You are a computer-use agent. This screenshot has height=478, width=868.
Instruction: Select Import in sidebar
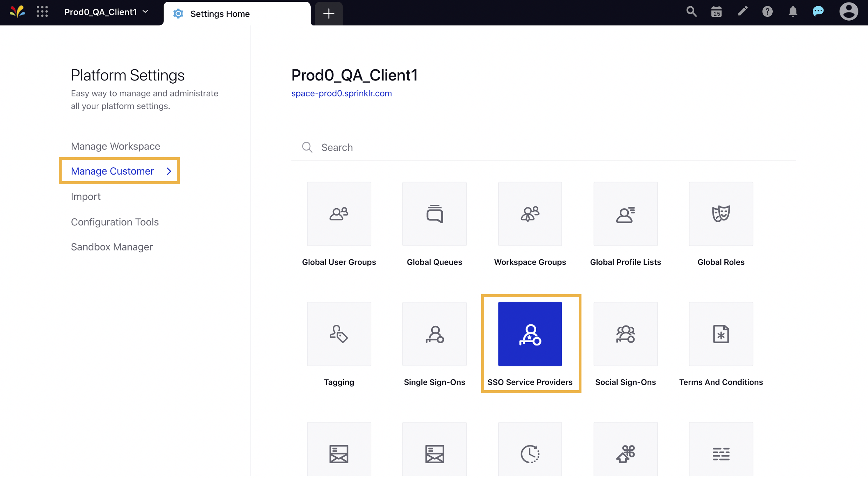[85, 197]
